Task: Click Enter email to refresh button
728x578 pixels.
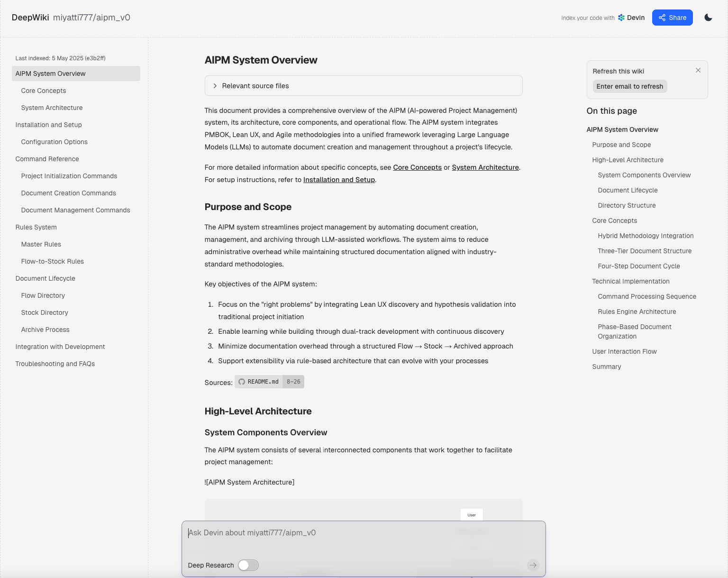Action: pos(629,86)
